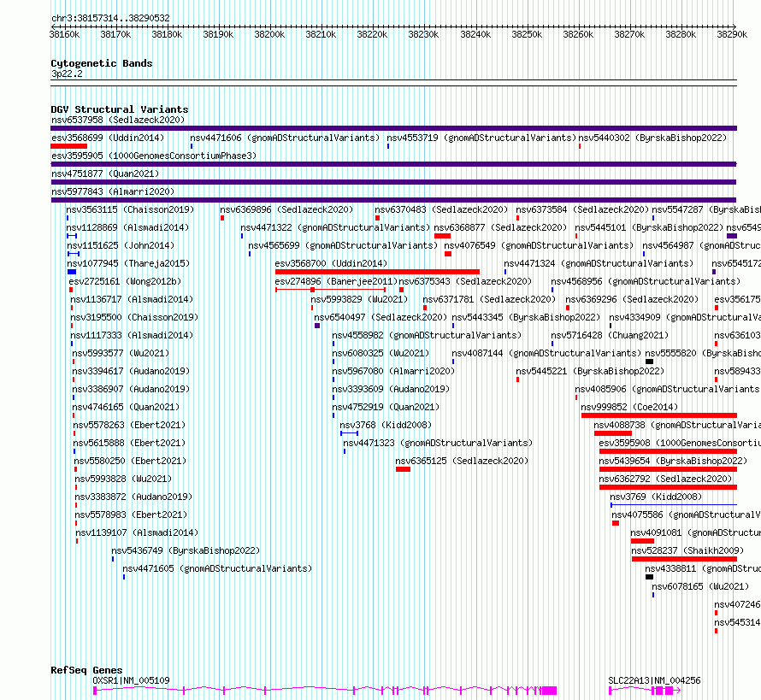The image size is (761, 700).
Task: Click nsv4565699 gnomAD variant label
Action: pos(343,245)
